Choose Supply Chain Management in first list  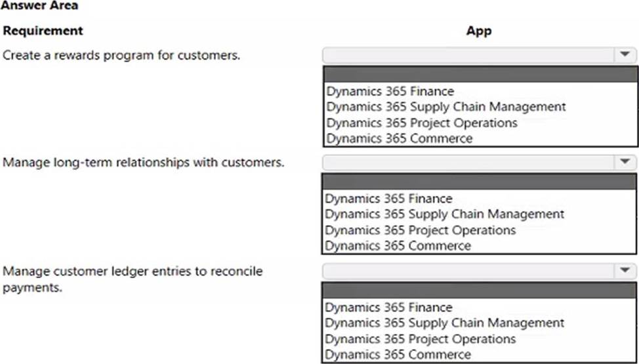tap(446, 107)
